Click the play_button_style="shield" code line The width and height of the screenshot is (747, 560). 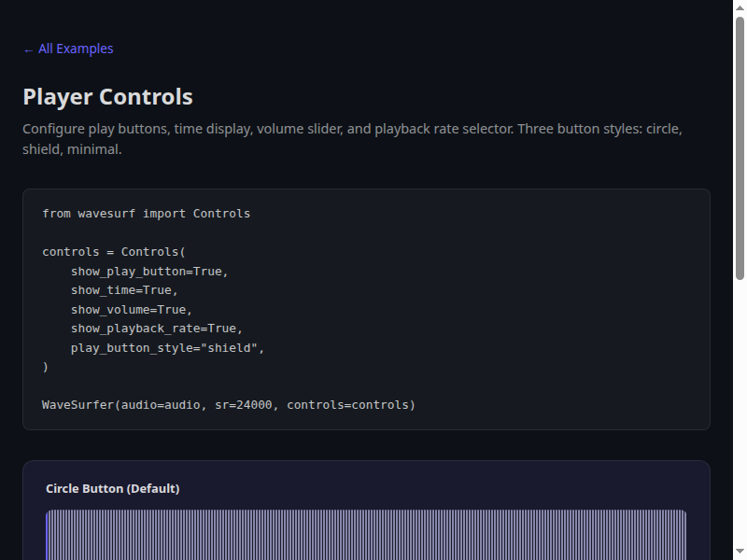point(168,347)
